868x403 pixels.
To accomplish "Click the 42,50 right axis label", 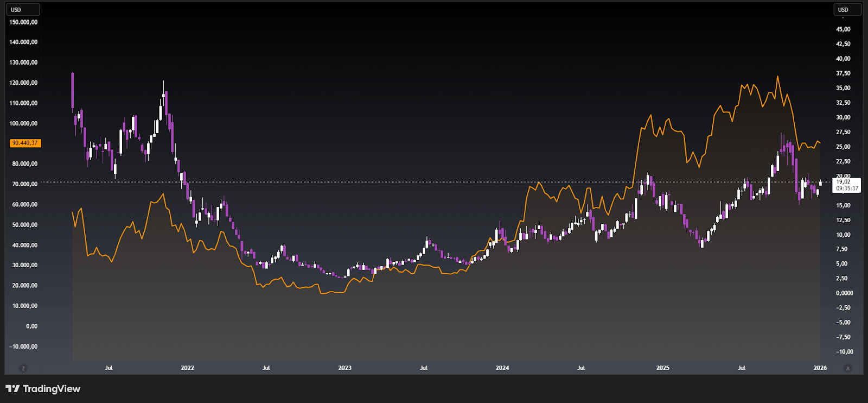I will [843, 44].
